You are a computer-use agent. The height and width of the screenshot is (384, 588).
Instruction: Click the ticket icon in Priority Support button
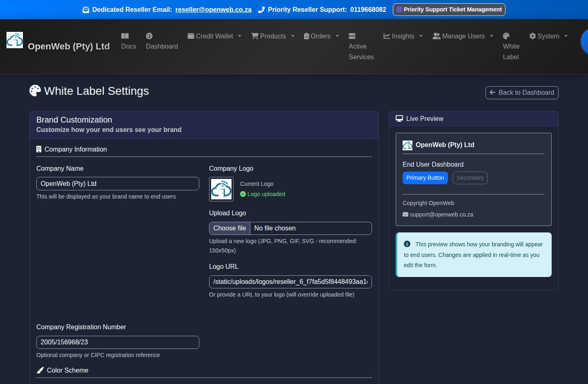[399, 9]
